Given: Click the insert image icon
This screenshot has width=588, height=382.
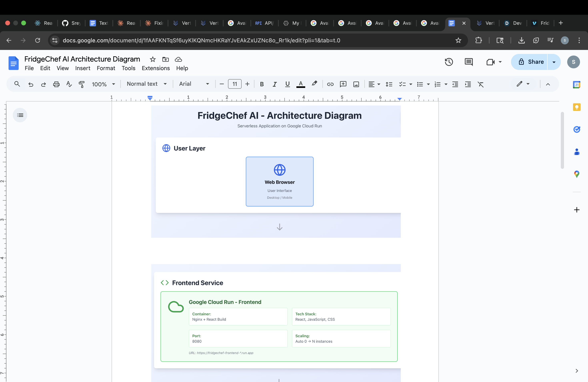Looking at the screenshot, I should pos(356,84).
